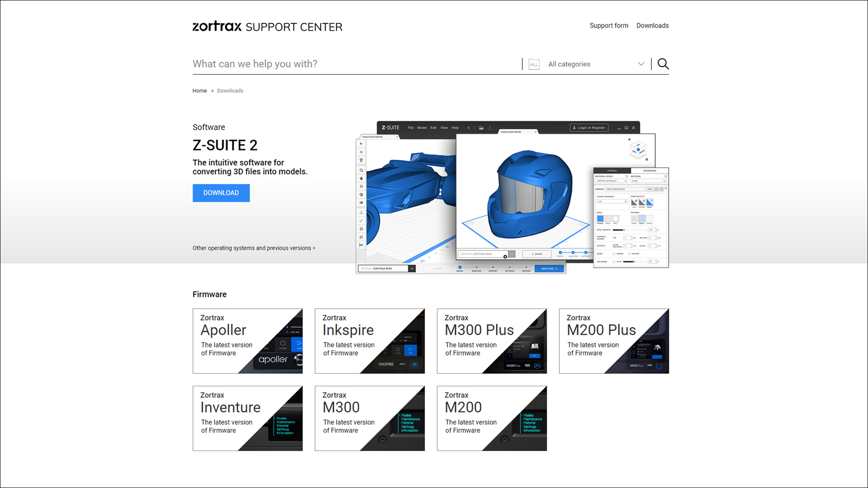Go to Home breadcrumb

199,91
